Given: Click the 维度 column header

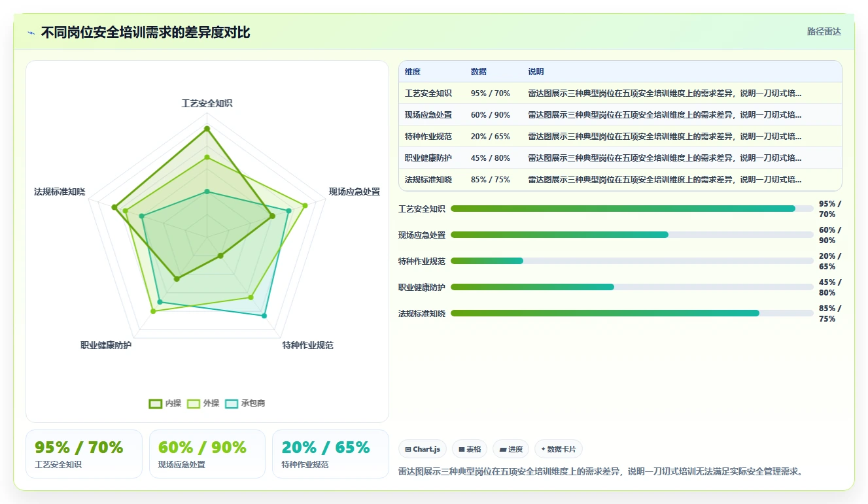Looking at the screenshot, I should pos(413,72).
